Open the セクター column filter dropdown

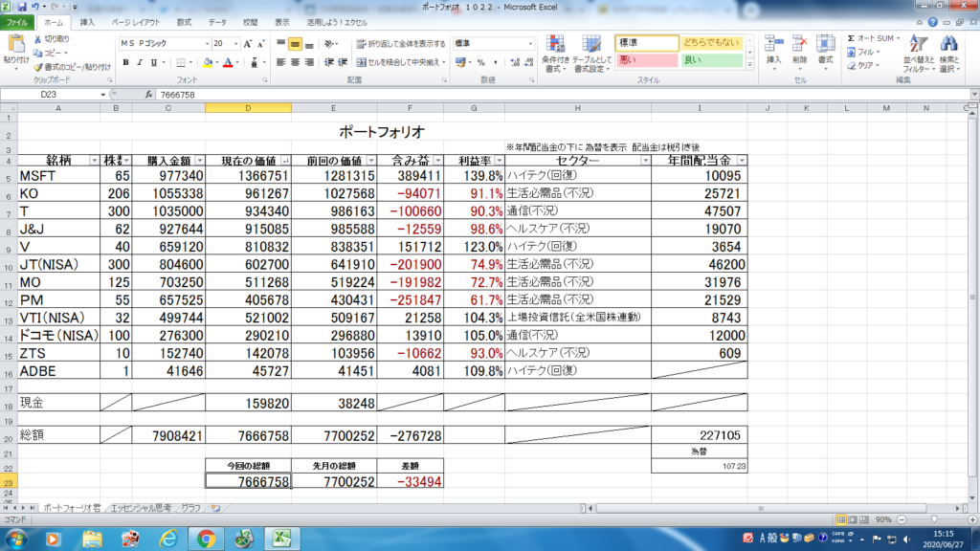[645, 161]
